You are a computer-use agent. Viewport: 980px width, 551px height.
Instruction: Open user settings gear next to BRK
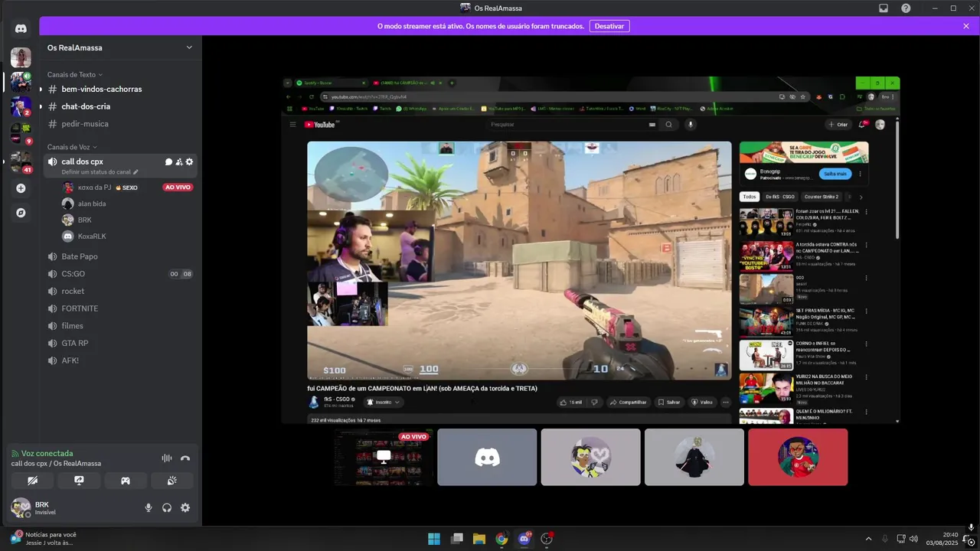coord(185,507)
